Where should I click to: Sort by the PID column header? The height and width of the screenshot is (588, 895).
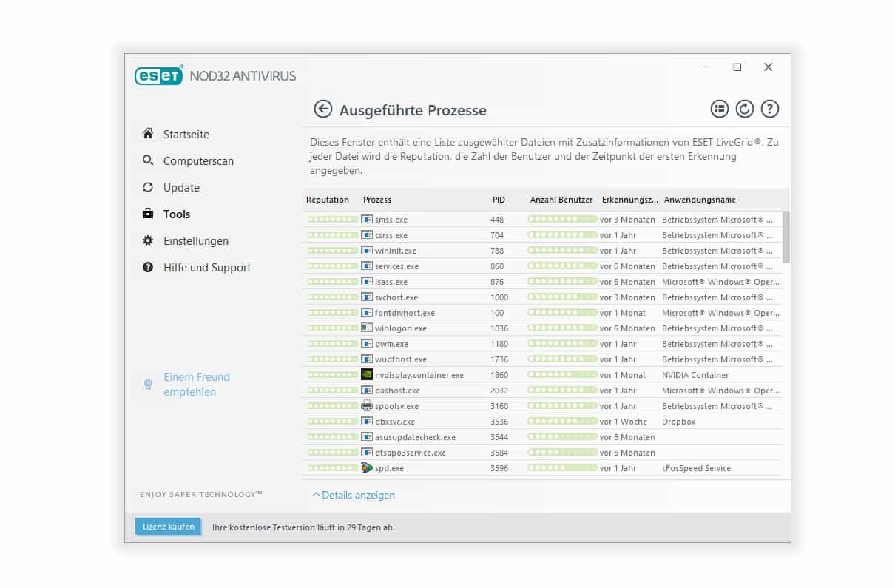coord(499,200)
